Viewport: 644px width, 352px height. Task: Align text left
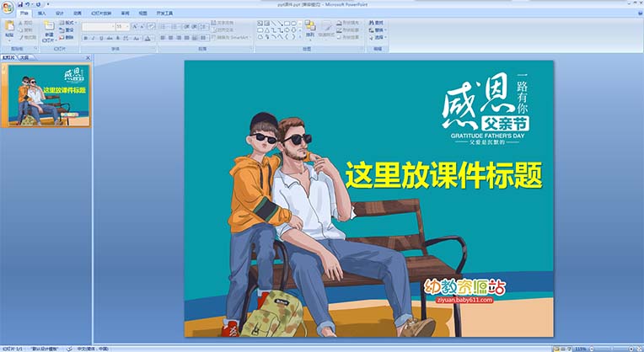pyautogui.click(x=162, y=37)
